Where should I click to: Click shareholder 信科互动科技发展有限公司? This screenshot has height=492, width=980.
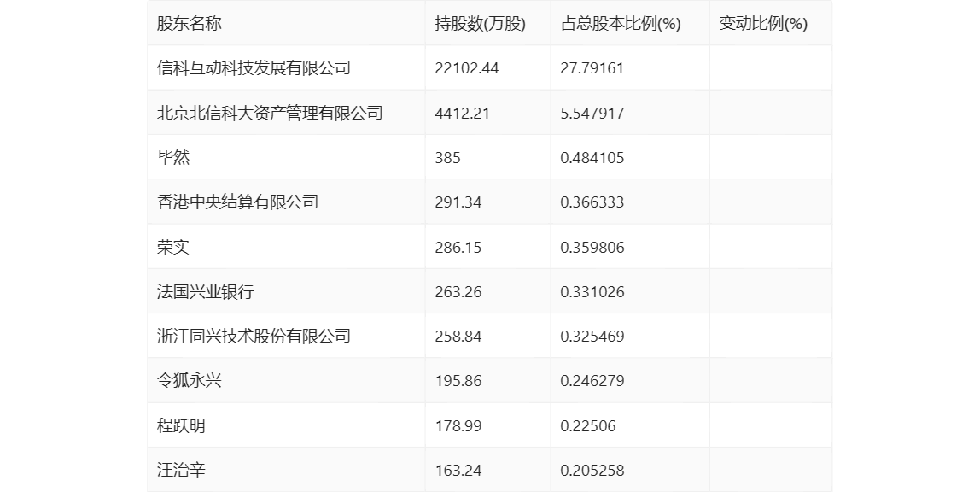click(254, 67)
